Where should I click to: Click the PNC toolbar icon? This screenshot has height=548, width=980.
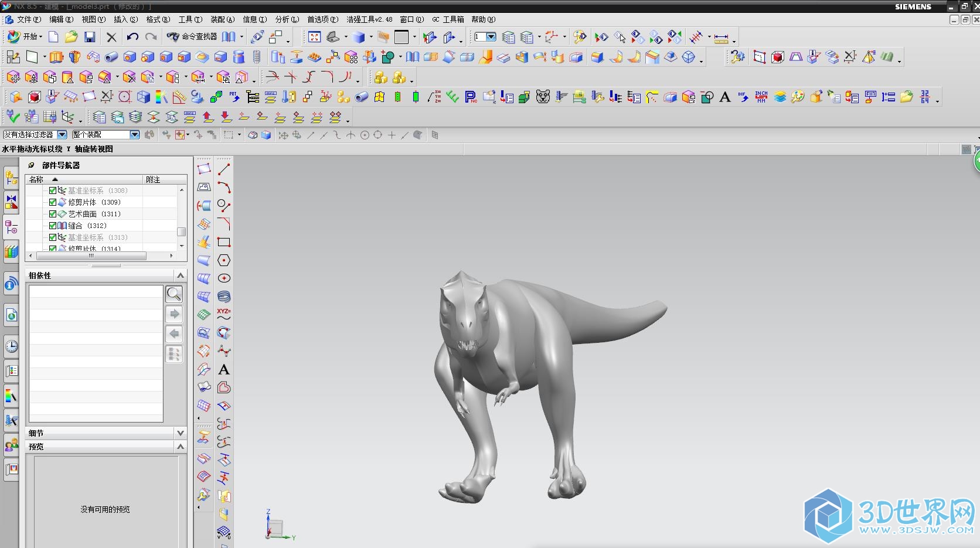click(x=471, y=97)
